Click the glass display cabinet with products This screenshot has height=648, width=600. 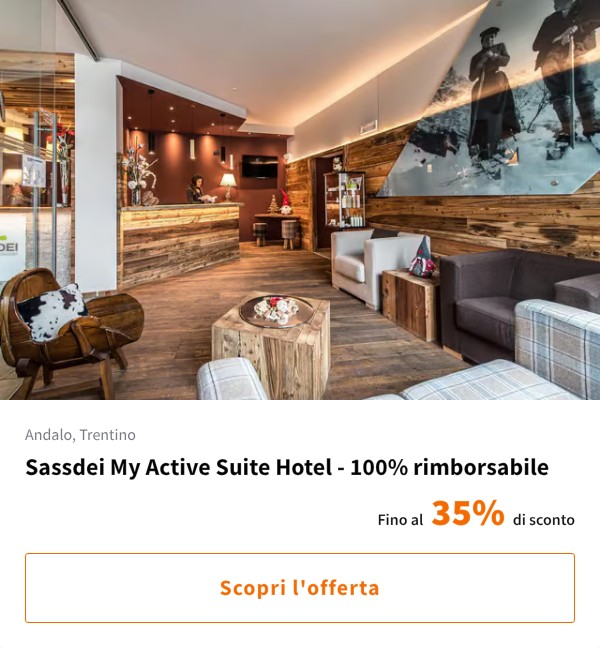[344, 200]
